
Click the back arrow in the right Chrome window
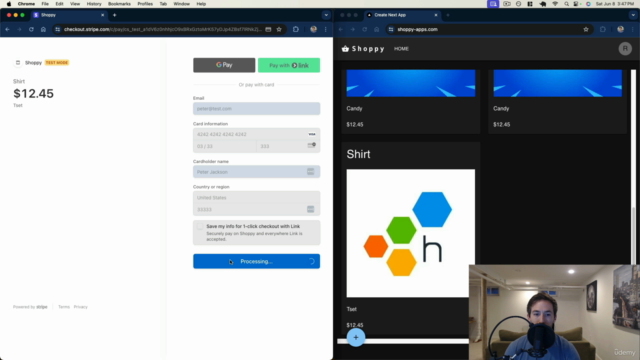341,29
